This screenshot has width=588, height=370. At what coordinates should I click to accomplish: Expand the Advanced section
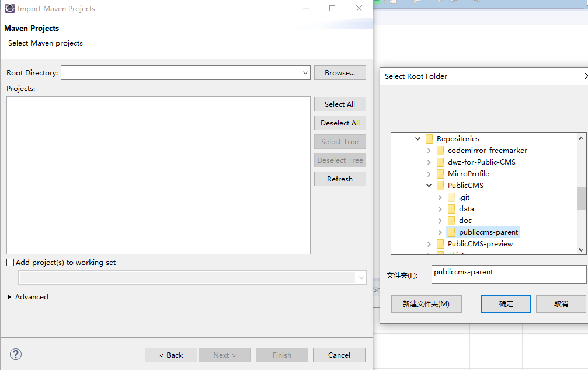pos(9,297)
